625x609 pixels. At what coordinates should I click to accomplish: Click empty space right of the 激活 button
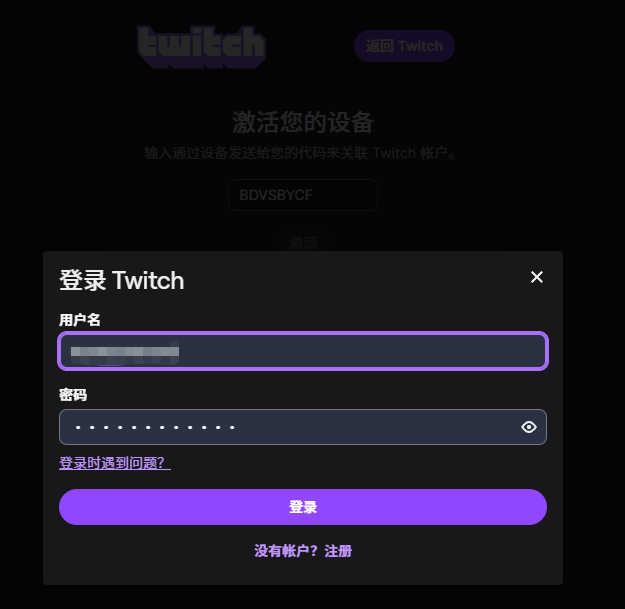click(x=438, y=242)
